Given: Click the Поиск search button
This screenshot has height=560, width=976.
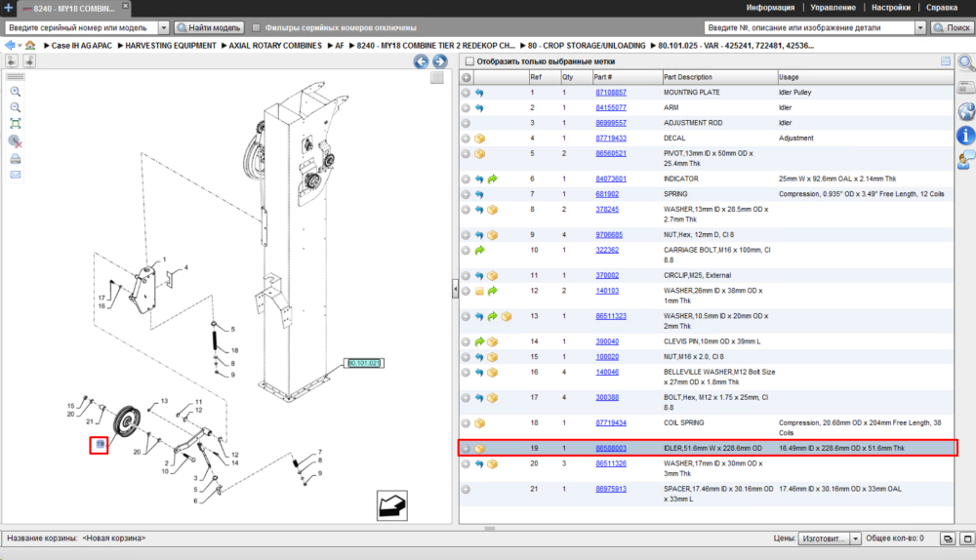Looking at the screenshot, I should pyautogui.click(x=953, y=27).
